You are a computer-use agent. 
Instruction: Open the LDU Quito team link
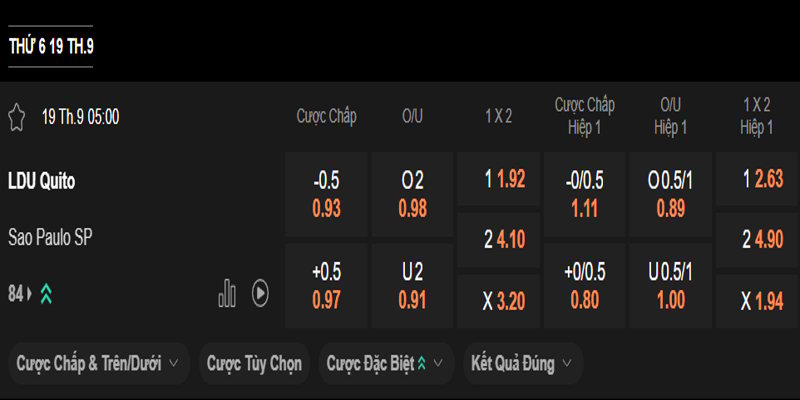(41, 181)
